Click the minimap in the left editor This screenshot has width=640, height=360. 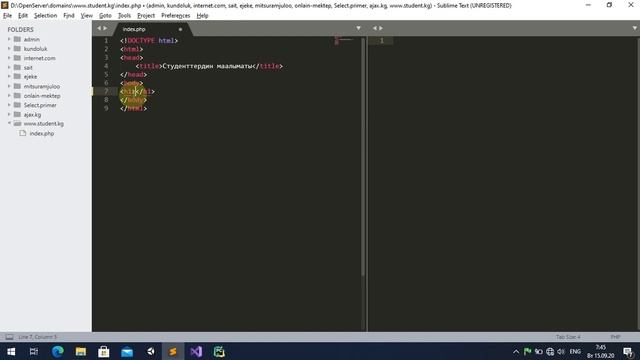coord(343,40)
